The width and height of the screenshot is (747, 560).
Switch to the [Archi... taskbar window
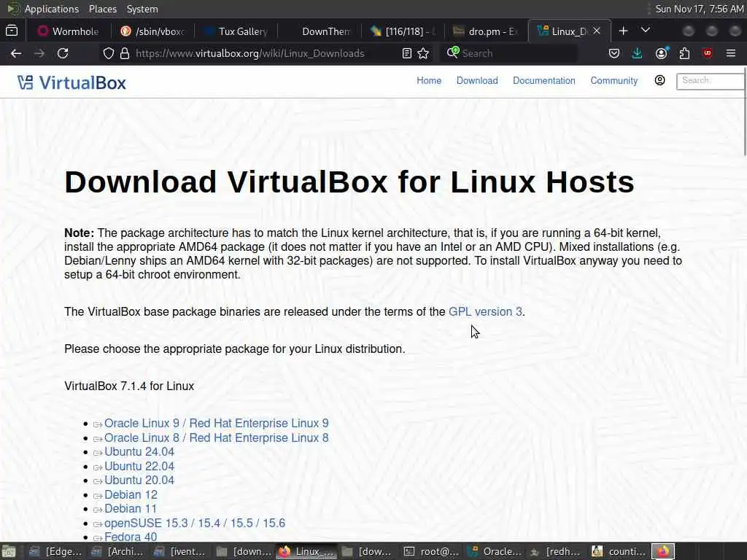117,551
